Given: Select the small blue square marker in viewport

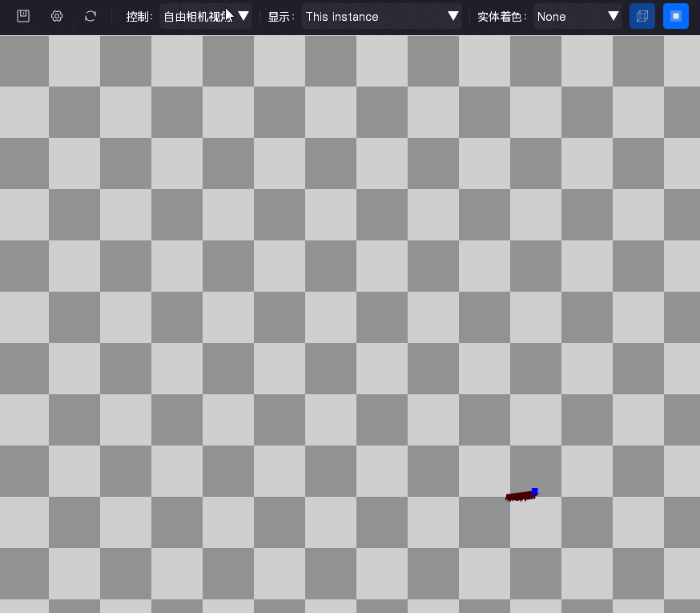Looking at the screenshot, I should coord(534,491).
